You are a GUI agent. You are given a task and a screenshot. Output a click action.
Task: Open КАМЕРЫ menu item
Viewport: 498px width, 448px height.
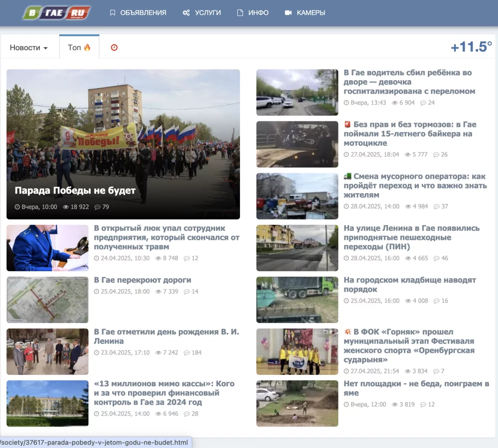[x=305, y=13]
